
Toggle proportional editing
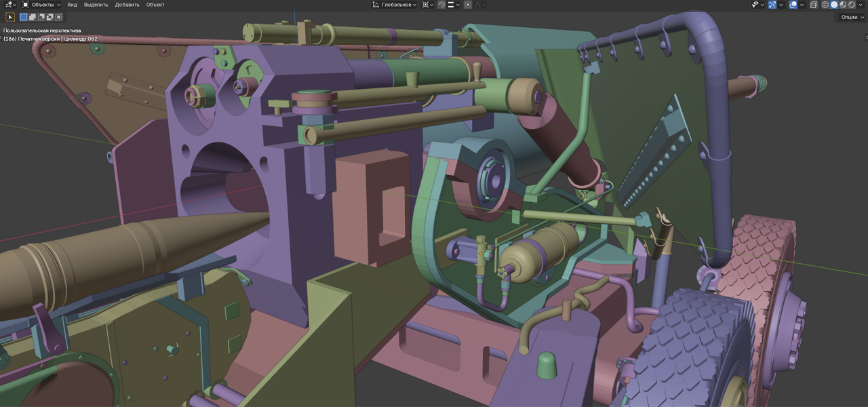point(468,5)
